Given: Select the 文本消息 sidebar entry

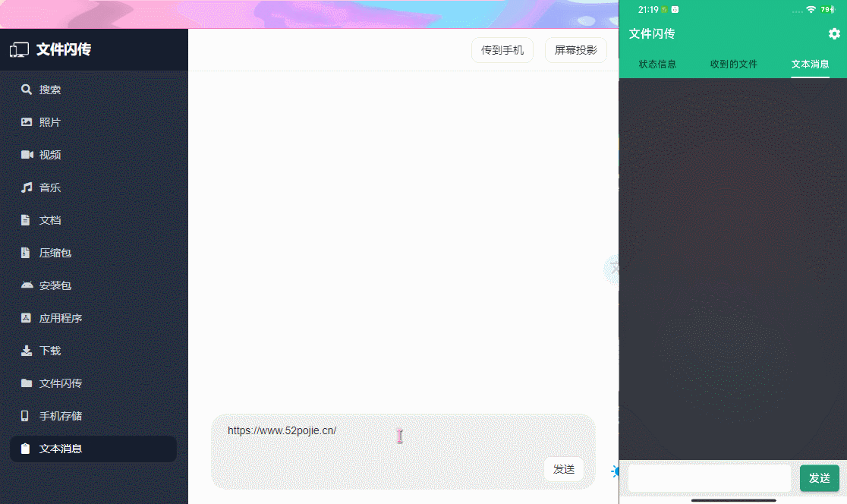Looking at the screenshot, I should (59, 449).
